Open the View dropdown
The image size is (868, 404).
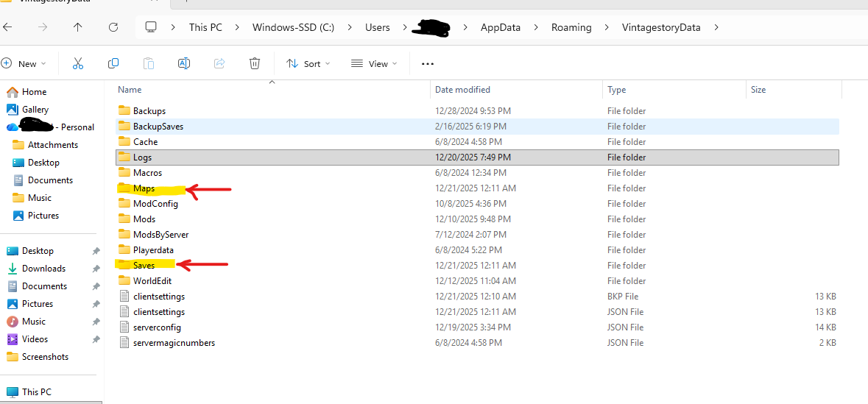click(x=374, y=64)
